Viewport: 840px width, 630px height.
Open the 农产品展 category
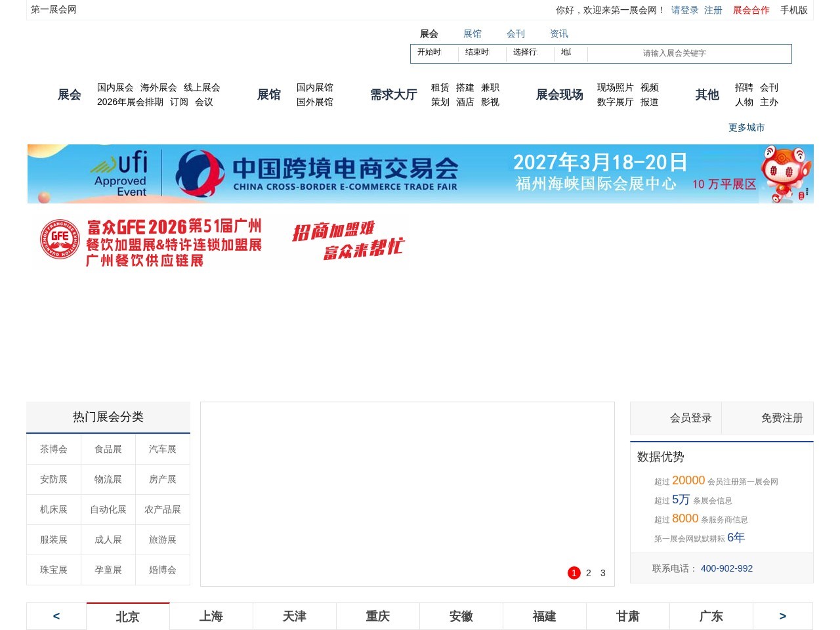[163, 510]
